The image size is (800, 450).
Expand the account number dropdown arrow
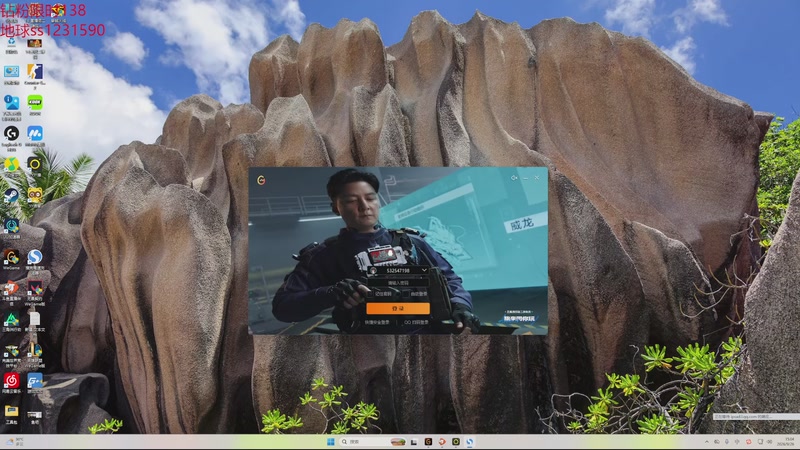424,270
